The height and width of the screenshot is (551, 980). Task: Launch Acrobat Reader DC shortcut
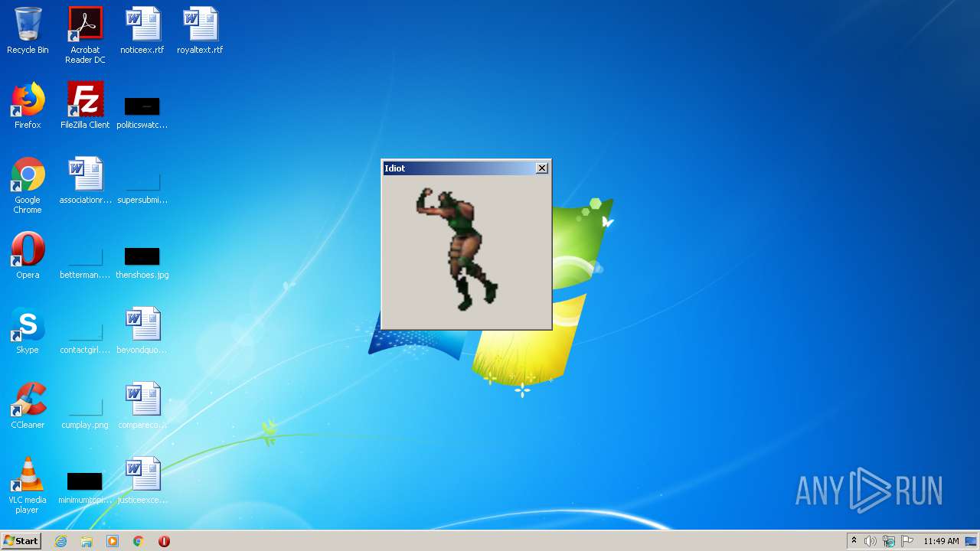(x=85, y=35)
